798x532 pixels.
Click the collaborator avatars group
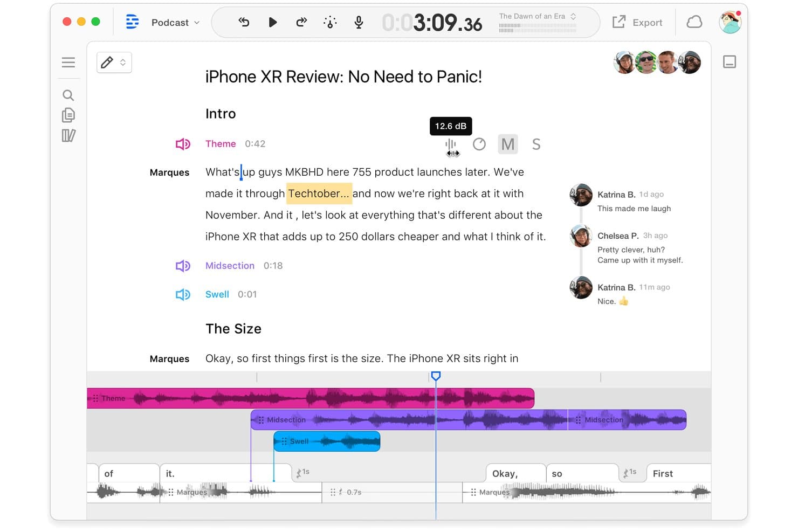(657, 63)
